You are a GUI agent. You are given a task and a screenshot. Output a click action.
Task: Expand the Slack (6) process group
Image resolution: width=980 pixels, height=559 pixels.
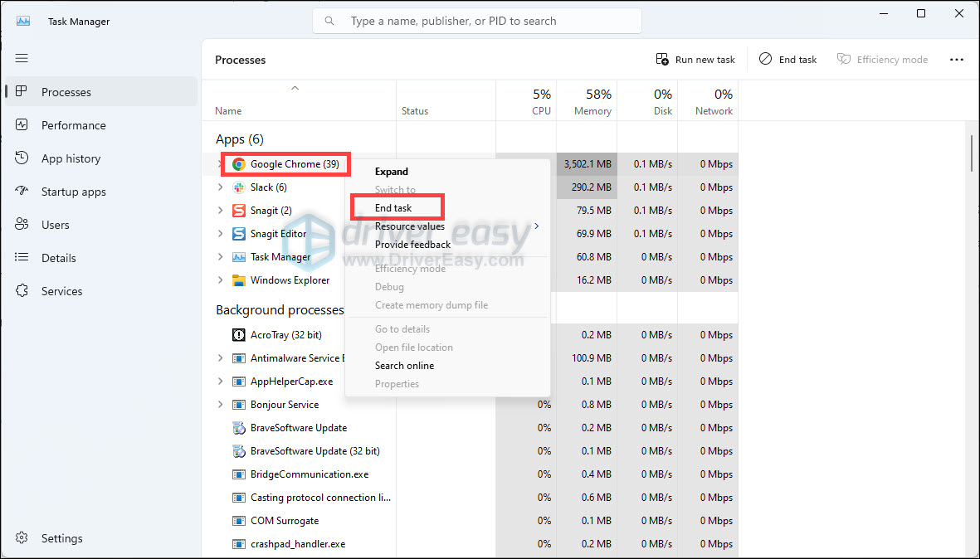pyautogui.click(x=220, y=187)
